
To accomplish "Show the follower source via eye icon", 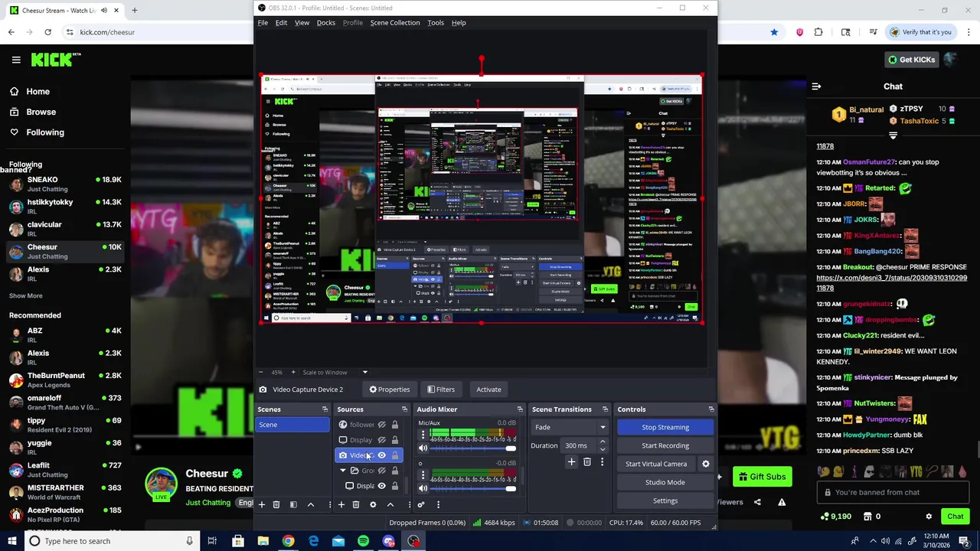I will (381, 425).
